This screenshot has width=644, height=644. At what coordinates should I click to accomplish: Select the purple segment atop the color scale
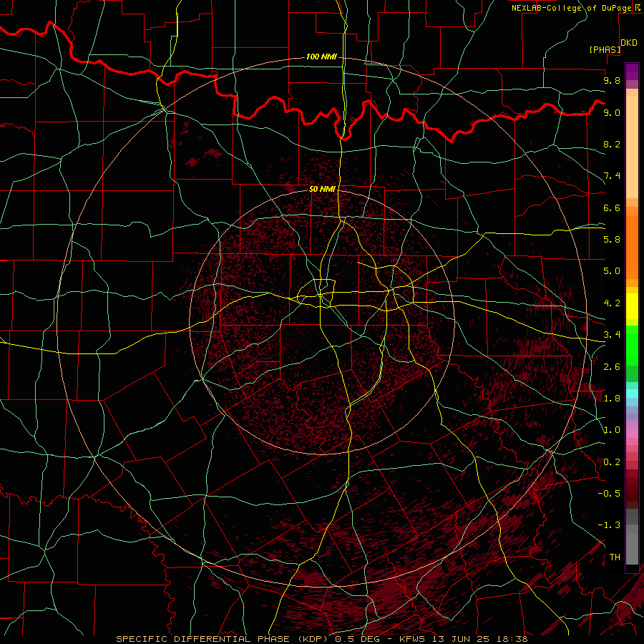(x=632, y=72)
